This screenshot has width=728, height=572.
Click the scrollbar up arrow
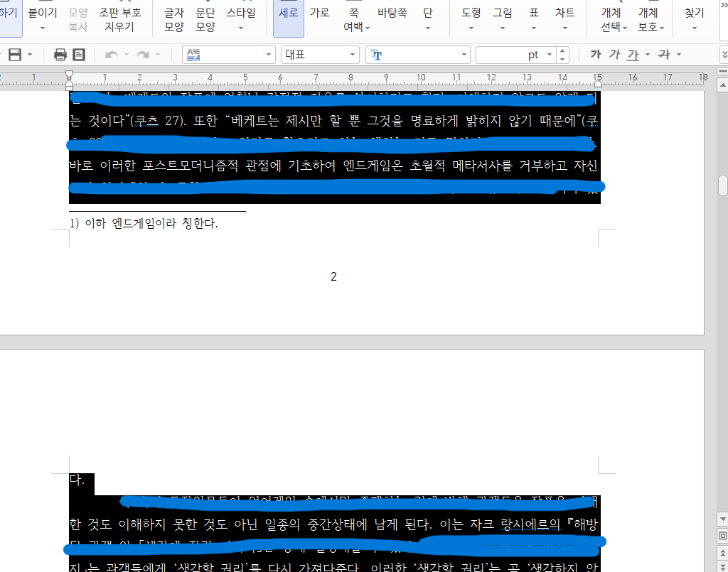point(723,85)
